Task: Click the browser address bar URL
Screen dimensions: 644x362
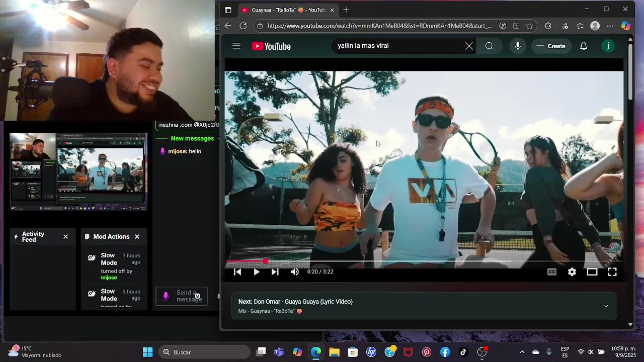Action: click(x=379, y=26)
